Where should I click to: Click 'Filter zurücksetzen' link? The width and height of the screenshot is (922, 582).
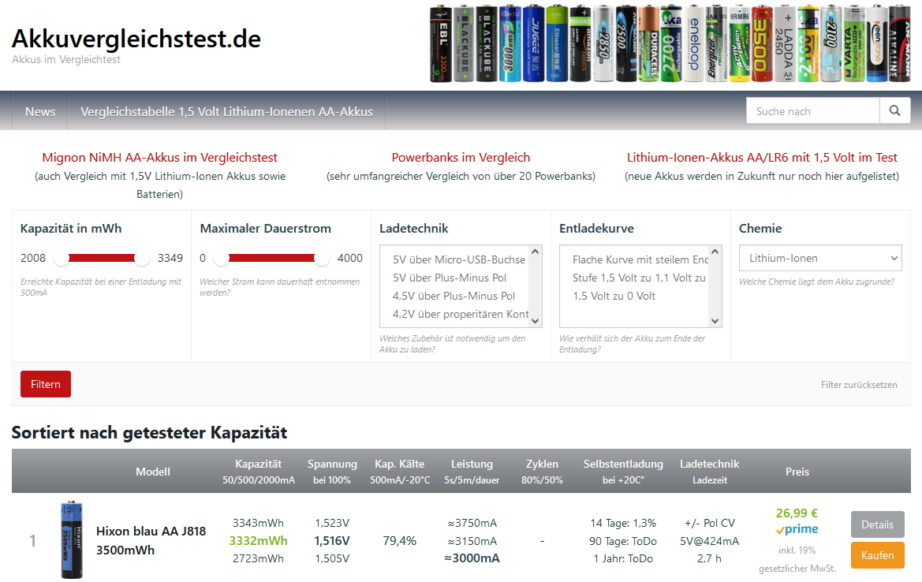click(858, 385)
